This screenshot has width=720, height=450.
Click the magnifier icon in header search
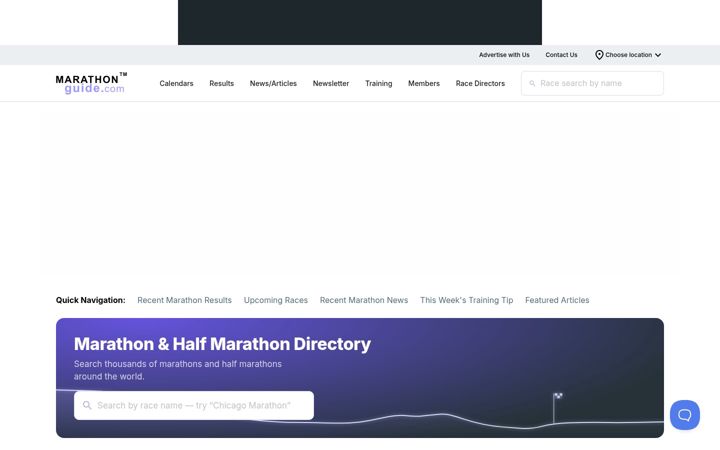click(532, 84)
